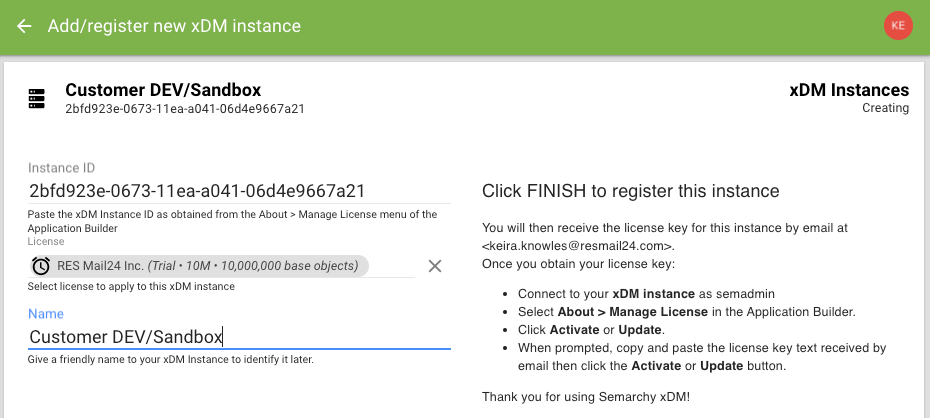This screenshot has width=930, height=418.
Task: Click the 'Select license to apply' helper text
Action: coord(131,286)
